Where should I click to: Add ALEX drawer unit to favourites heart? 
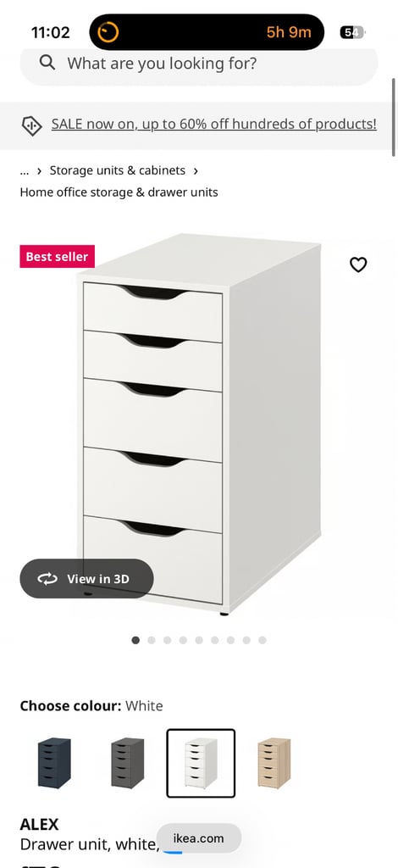358,264
